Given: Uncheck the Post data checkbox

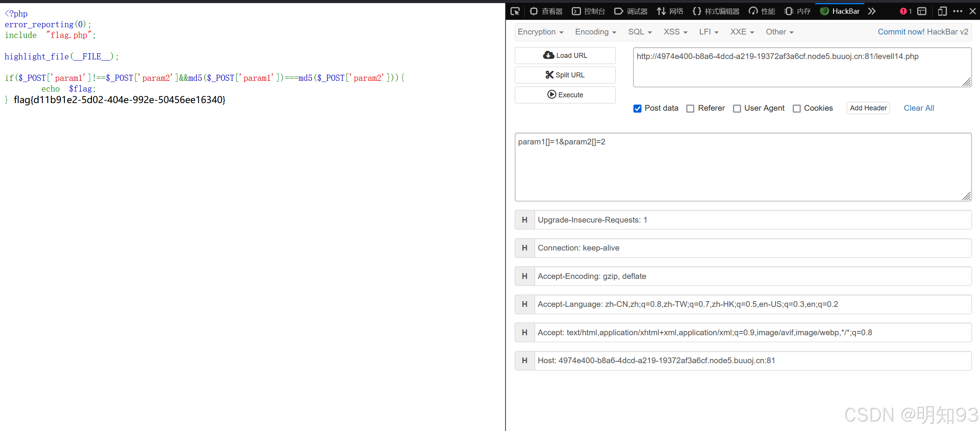Looking at the screenshot, I should pyautogui.click(x=637, y=108).
